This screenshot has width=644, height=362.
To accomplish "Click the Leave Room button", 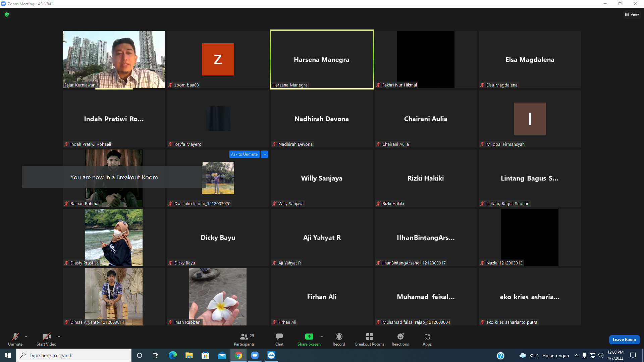I will tap(624, 340).
